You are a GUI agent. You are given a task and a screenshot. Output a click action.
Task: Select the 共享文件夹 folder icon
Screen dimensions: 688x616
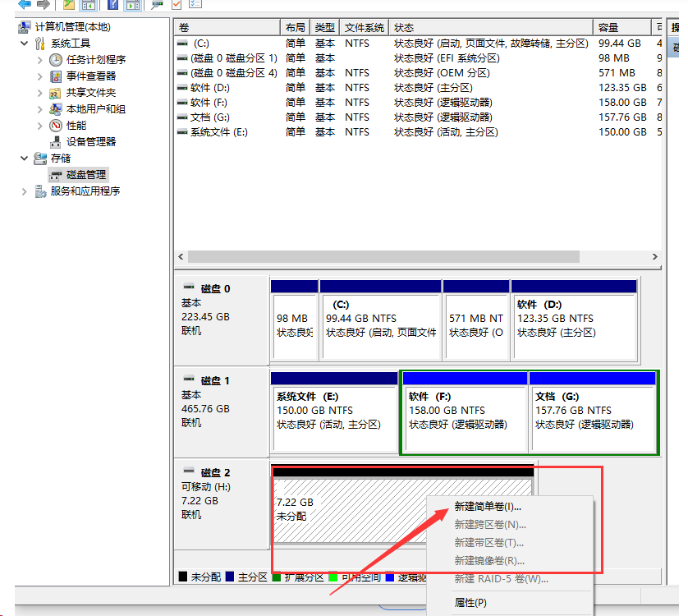coord(56,93)
